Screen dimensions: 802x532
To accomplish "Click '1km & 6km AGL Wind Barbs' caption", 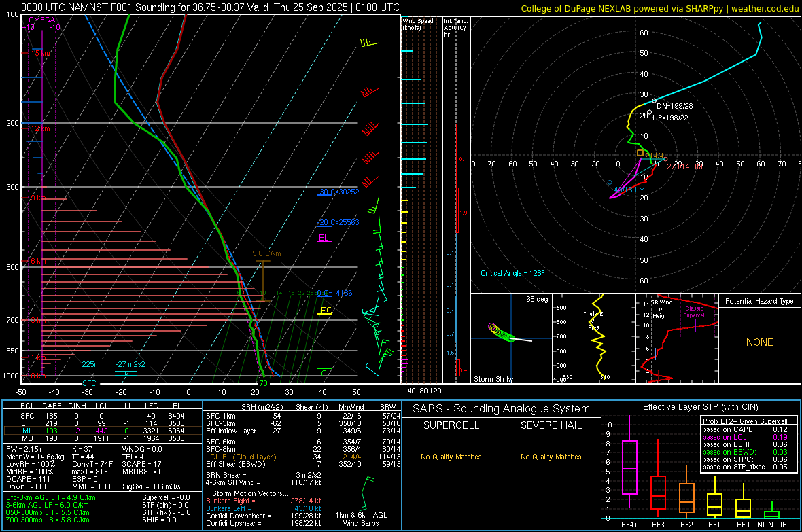I will point(361,519).
